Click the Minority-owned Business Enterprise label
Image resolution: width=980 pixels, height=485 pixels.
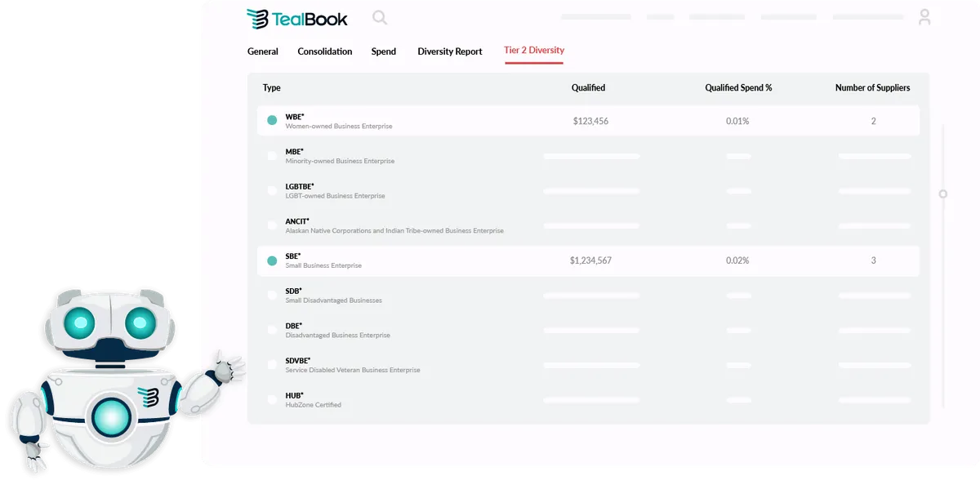pos(340,162)
